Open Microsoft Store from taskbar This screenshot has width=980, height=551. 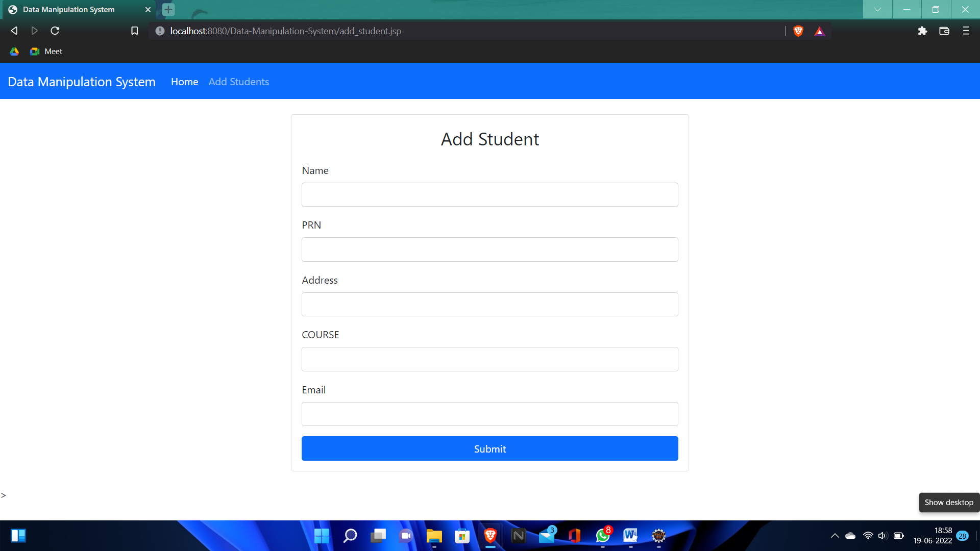coord(462,536)
